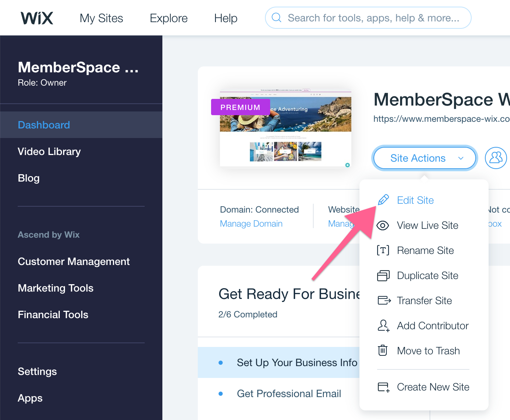
Task: Click the Role: Owner label
Action: click(x=42, y=83)
